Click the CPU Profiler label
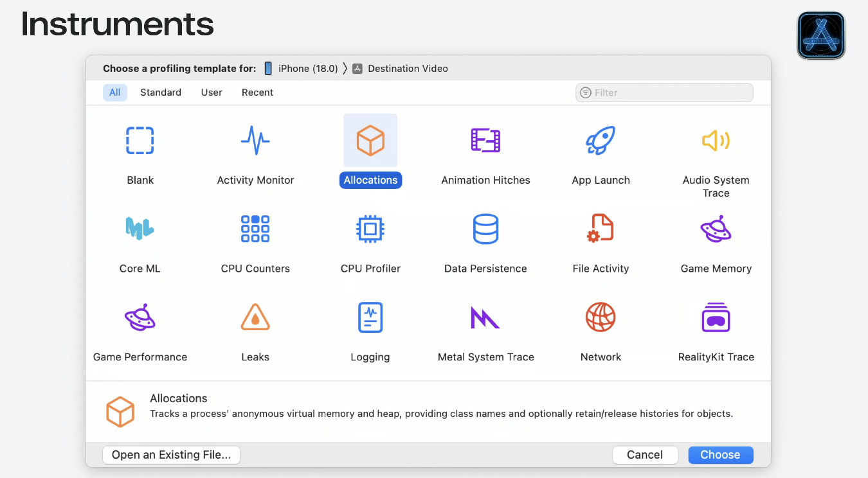The height and width of the screenshot is (478, 868). 370,269
